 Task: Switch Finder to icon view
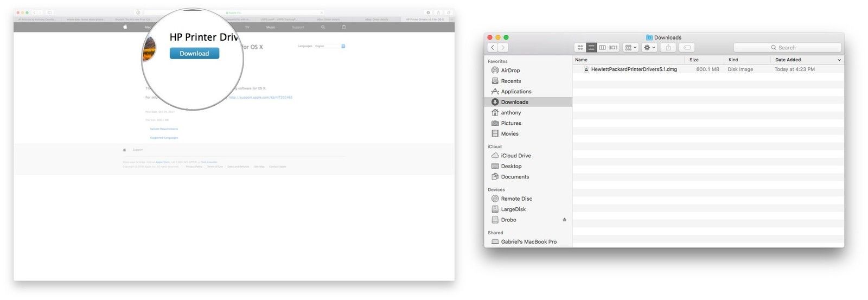click(x=580, y=48)
